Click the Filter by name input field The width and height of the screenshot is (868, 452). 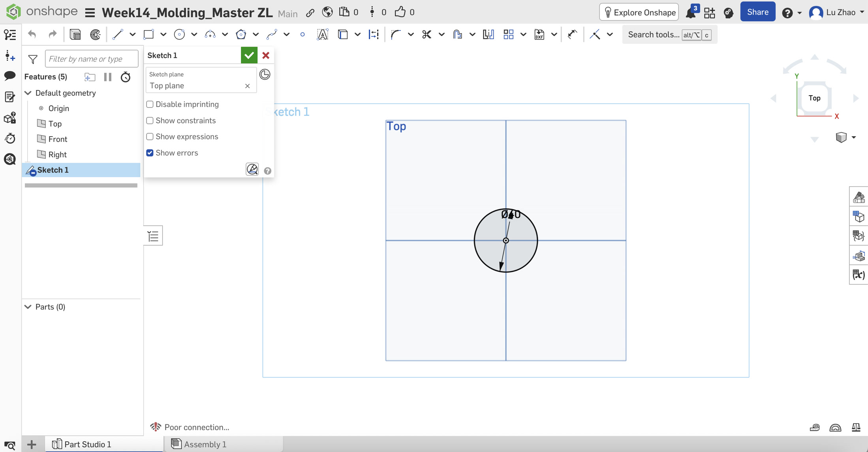point(92,59)
